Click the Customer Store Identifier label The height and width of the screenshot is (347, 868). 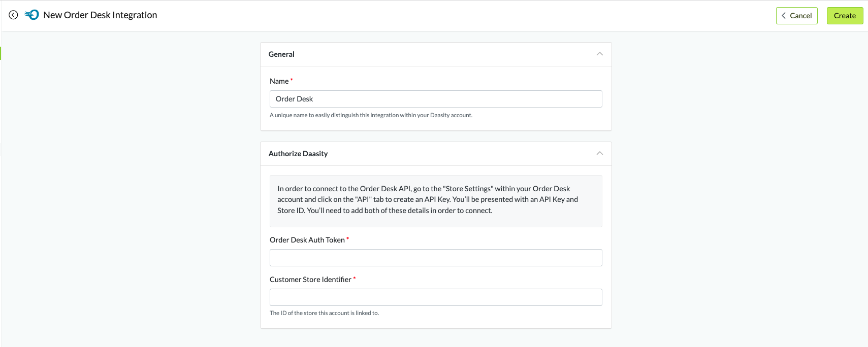(x=310, y=280)
